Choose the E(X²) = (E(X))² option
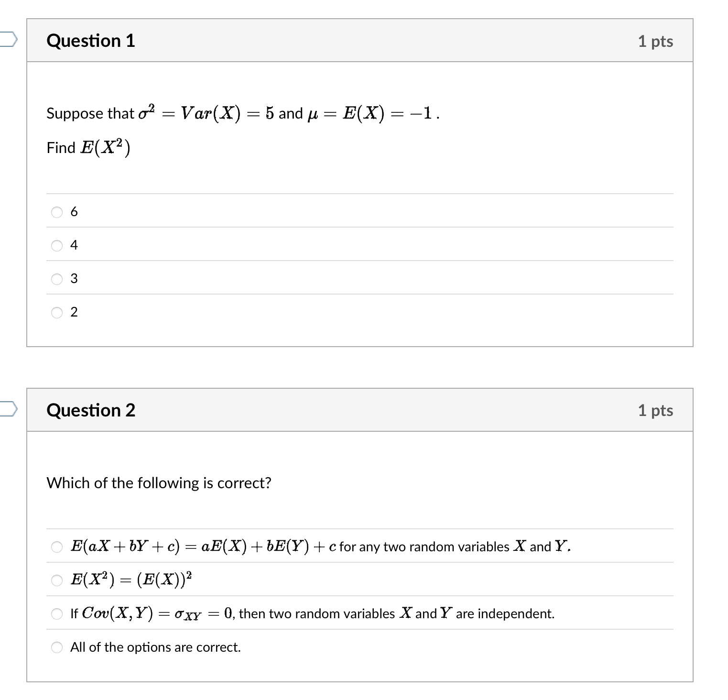 [x=57, y=580]
